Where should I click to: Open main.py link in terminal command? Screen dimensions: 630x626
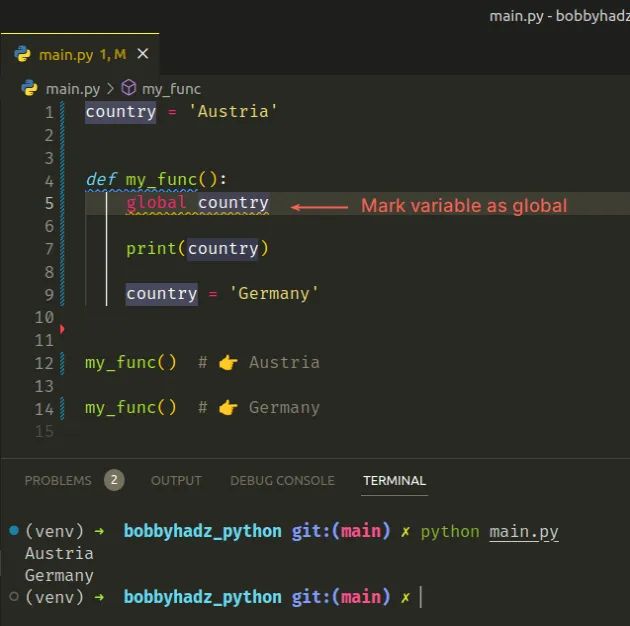[524, 532]
